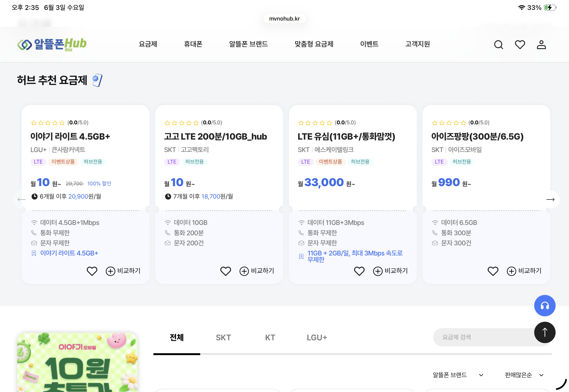Tap the Wi-Fi icon in status bar
Image resolution: width=569 pixels, height=392 pixels.
coord(522,8)
